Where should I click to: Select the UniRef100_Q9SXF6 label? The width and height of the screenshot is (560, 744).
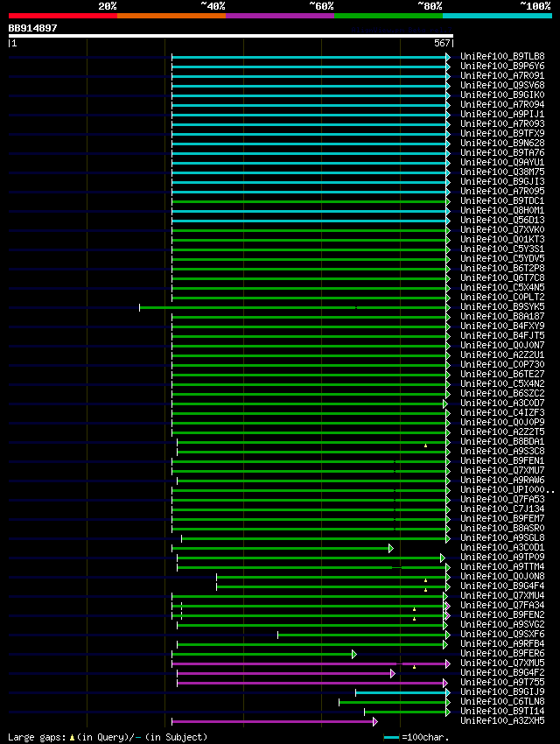tap(502, 634)
